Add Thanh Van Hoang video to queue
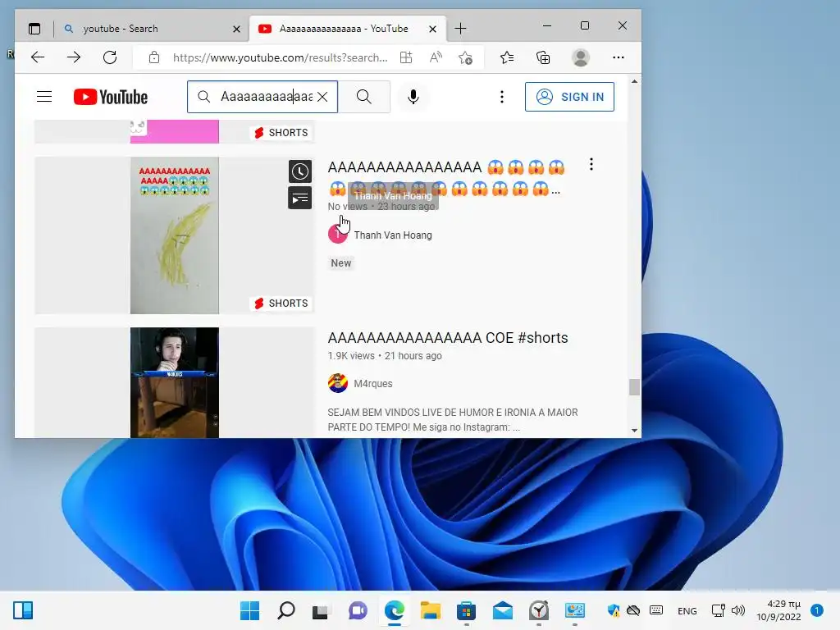This screenshot has width=840, height=630. pyautogui.click(x=300, y=199)
